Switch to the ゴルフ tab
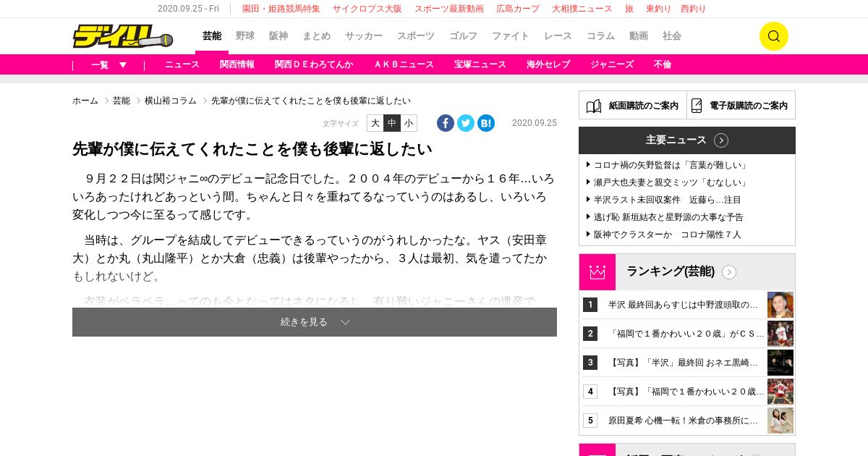Image resolution: width=868 pixels, height=456 pixels. [463, 36]
